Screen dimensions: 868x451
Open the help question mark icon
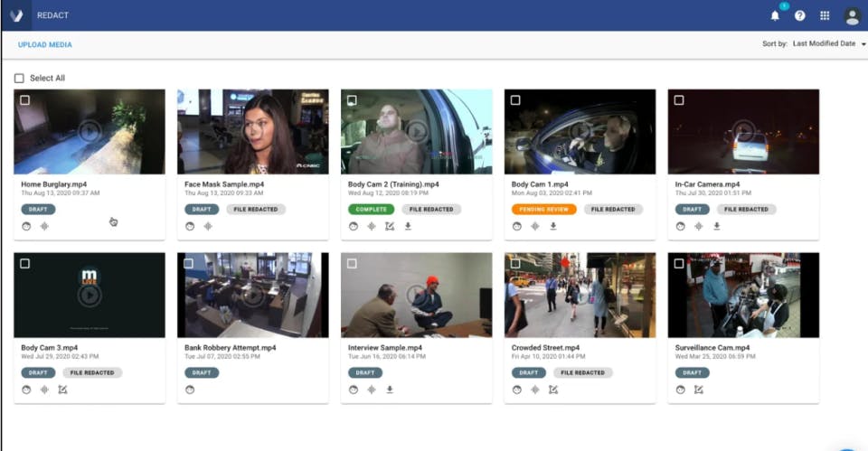coord(800,15)
